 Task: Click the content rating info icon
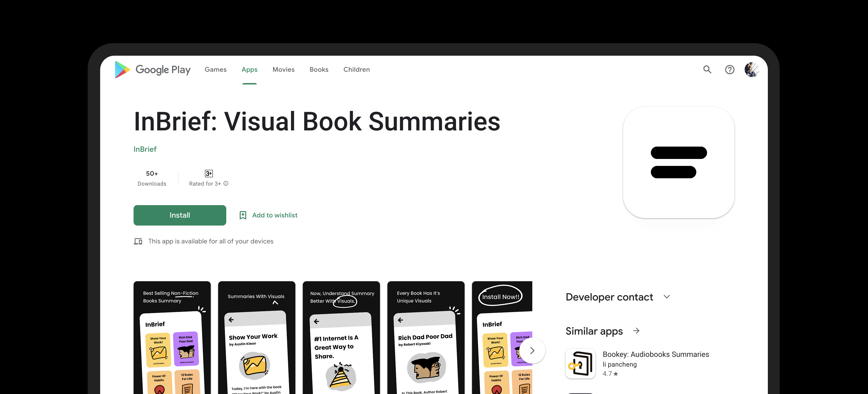click(x=226, y=184)
